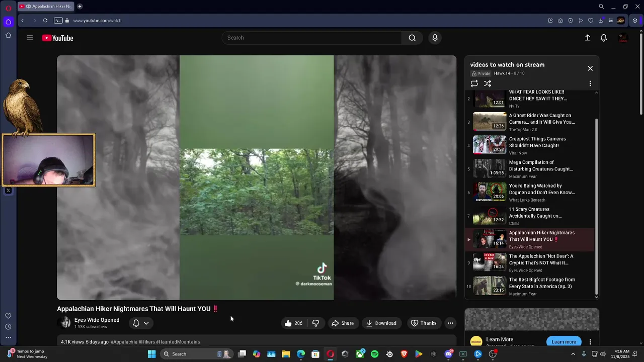Screen dimensions: 644x362
Task: Show hidden system tray icons chevron
Action: coord(573,354)
